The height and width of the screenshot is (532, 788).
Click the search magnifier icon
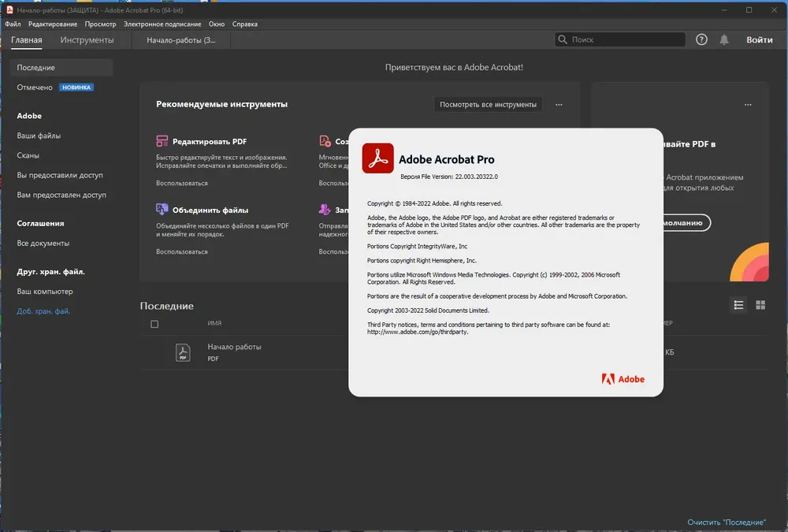[563, 39]
